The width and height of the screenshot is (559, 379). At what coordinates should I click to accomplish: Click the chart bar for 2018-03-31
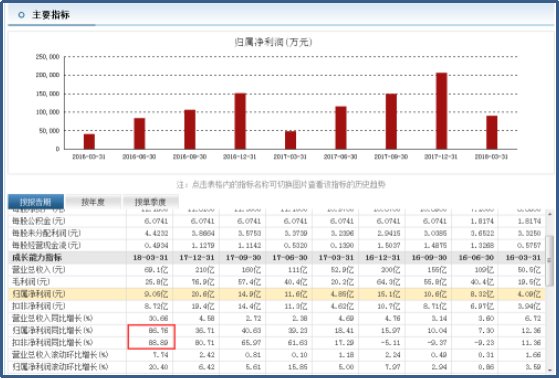coord(492,132)
